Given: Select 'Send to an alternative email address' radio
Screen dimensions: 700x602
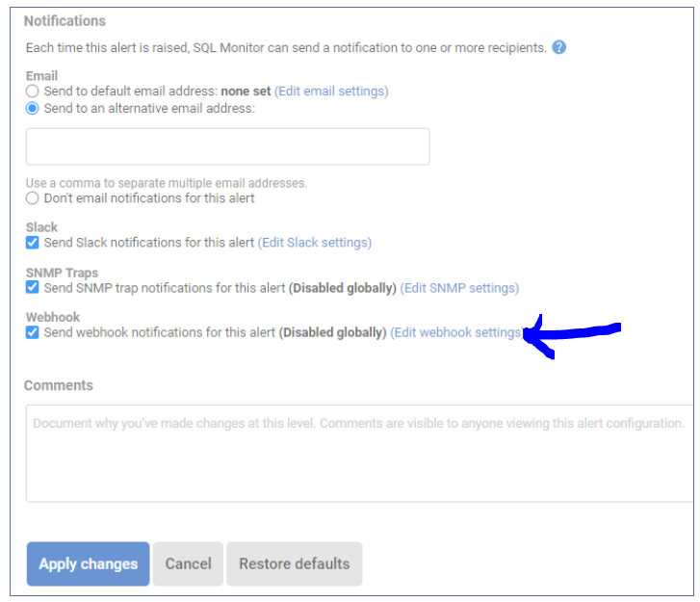Looking at the screenshot, I should tap(33, 109).
